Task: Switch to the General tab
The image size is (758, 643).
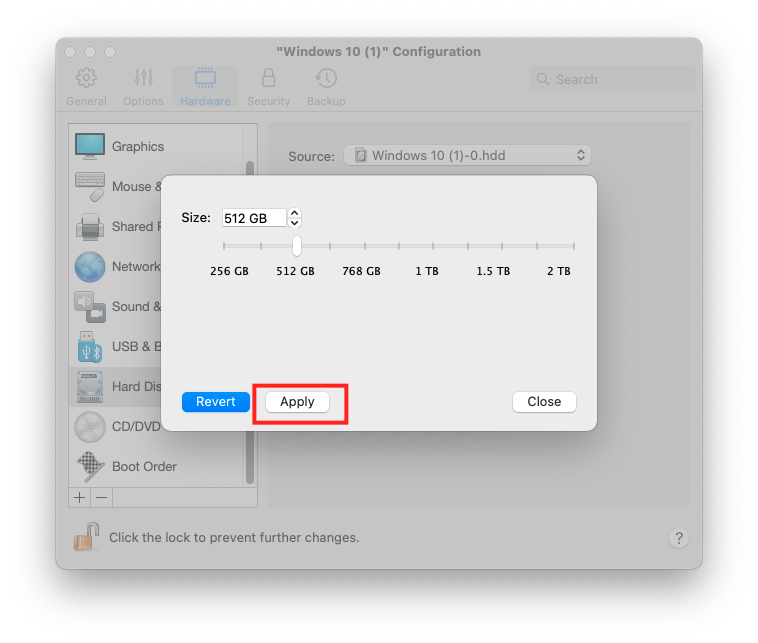Action: click(x=86, y=87)
